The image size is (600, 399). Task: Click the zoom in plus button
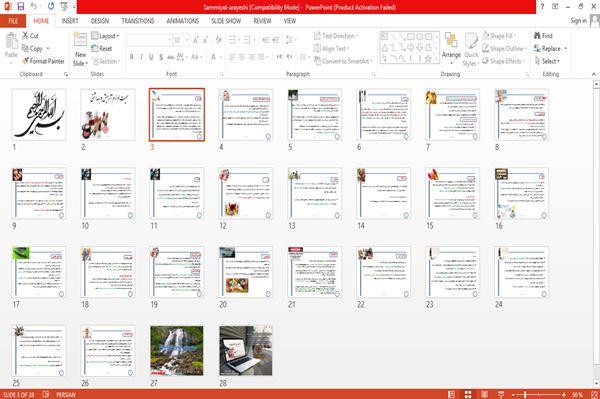(564, 394)
